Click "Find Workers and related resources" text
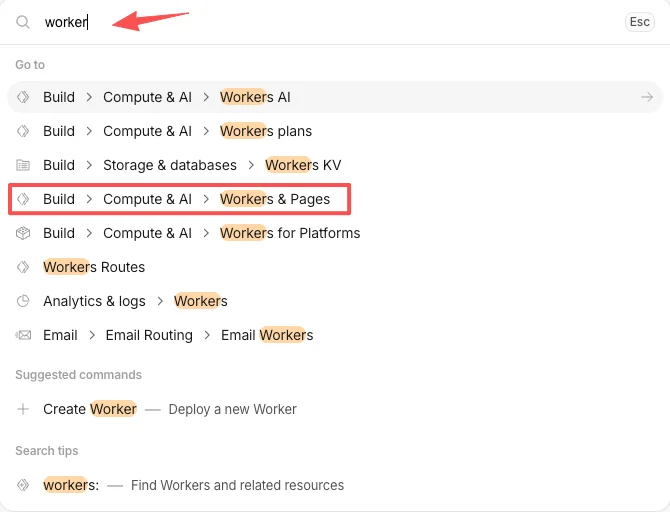The image size is (670, 512). (x=237, y=485)
